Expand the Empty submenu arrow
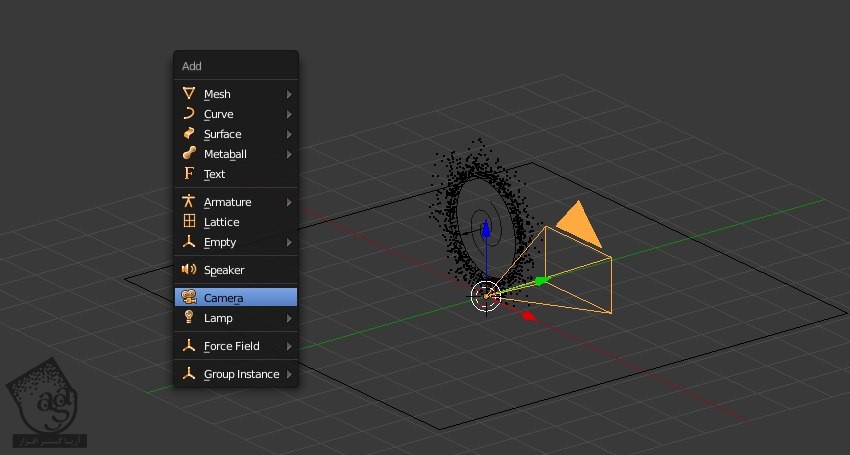This screenshot has width=850, height=455. [289, 242]
